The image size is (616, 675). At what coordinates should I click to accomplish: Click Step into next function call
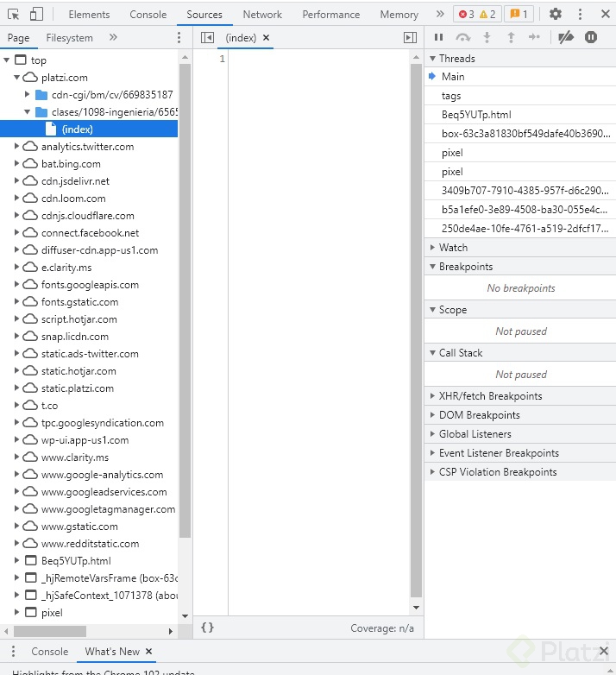(x=487, y=37)
